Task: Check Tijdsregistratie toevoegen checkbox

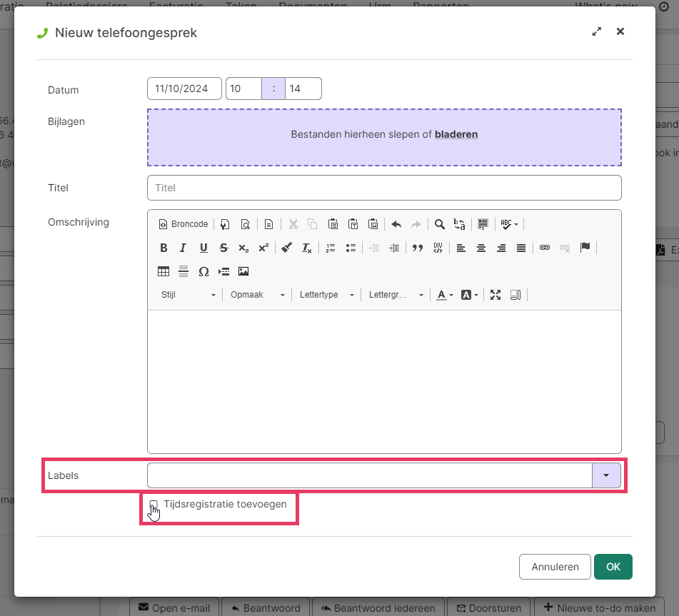Action: (x=154, y=505)
